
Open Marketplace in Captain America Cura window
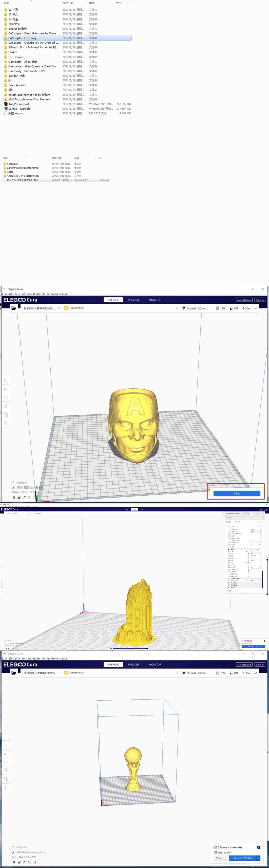coord(244,300)
